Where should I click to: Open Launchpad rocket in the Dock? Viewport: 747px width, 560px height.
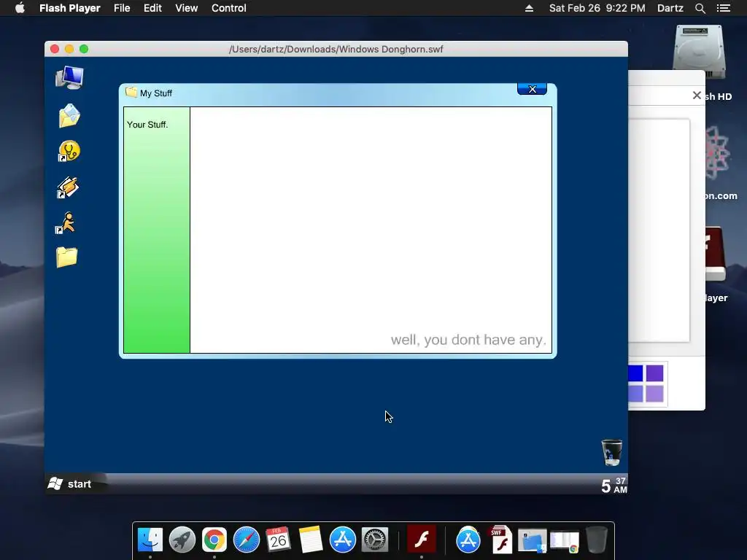[182, 540]
